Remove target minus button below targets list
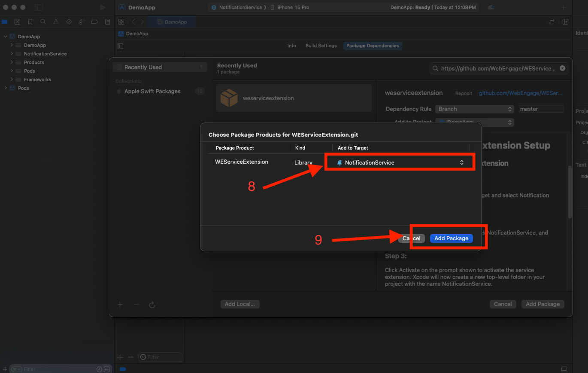Image resolution: width=588 pixels, height=373 pixels. tap(130, 357)
